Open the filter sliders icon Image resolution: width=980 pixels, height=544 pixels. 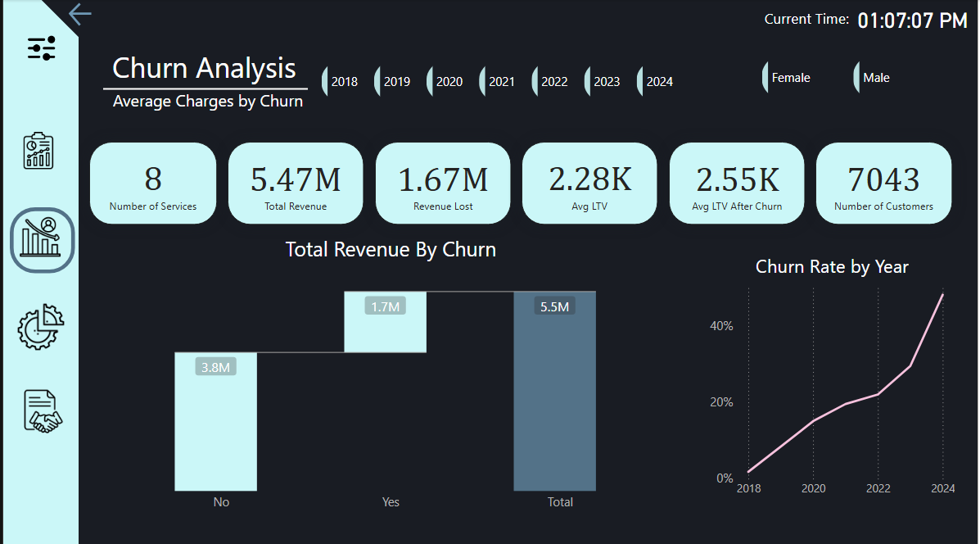coord(41,48)
